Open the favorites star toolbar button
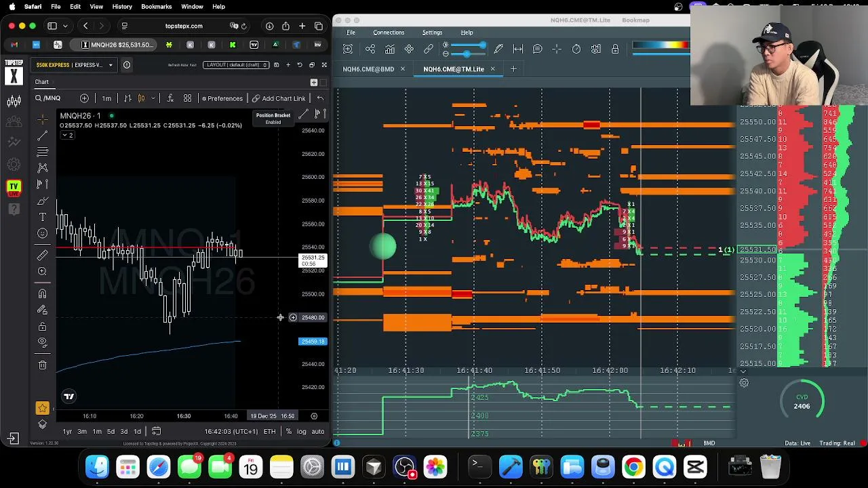Screen dimensions: 868x488 pyautogui.click(x=42, y=408)
